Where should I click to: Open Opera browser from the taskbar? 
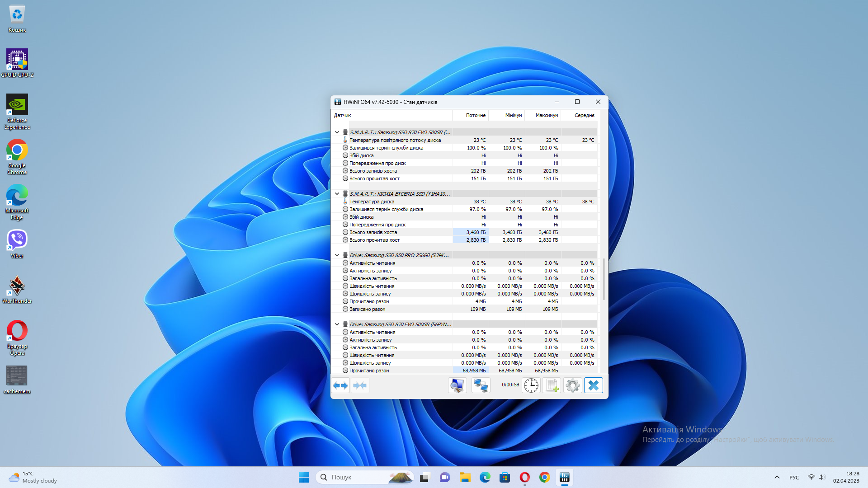coord(524,477)
